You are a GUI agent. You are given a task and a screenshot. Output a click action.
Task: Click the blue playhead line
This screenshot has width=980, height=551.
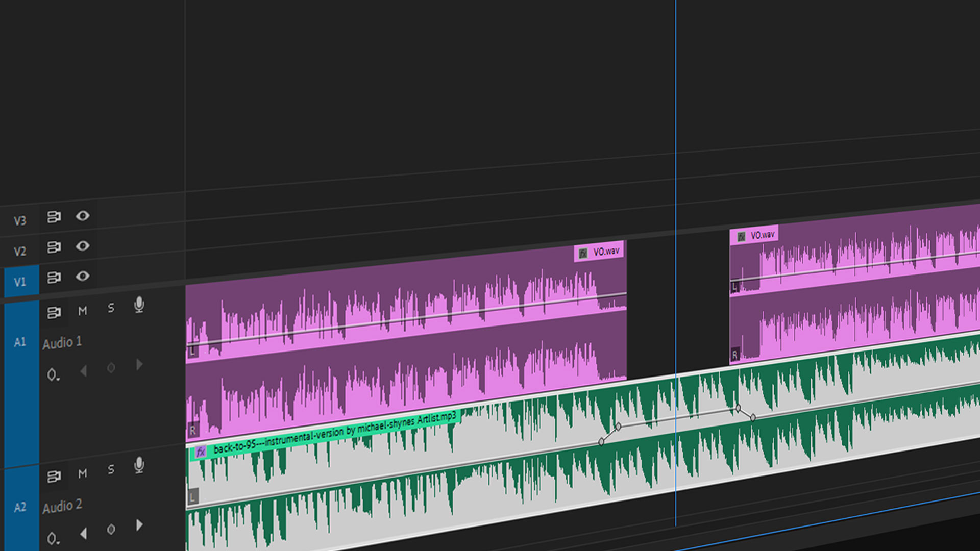[x=675, y=263]
